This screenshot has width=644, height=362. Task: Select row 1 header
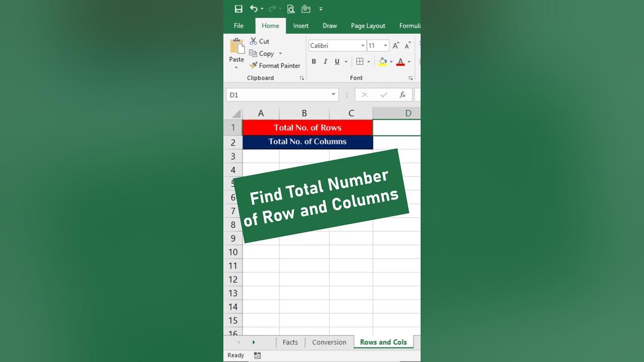(x=233, y=128)
